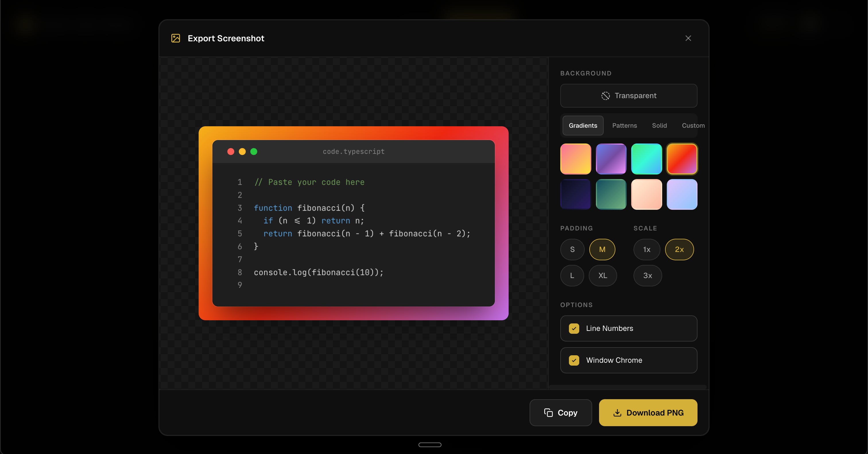
Task: Select small padding size S
Action: pos(572,250)
